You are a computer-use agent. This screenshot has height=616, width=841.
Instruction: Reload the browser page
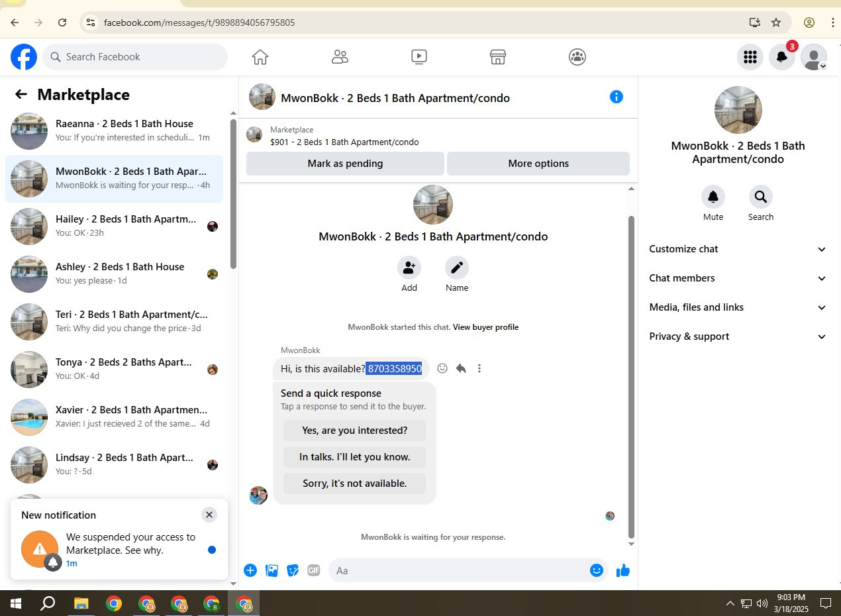62,23
